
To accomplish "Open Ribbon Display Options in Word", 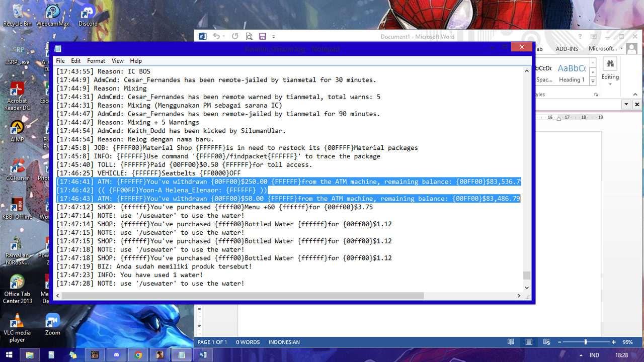I will point(594,36).
